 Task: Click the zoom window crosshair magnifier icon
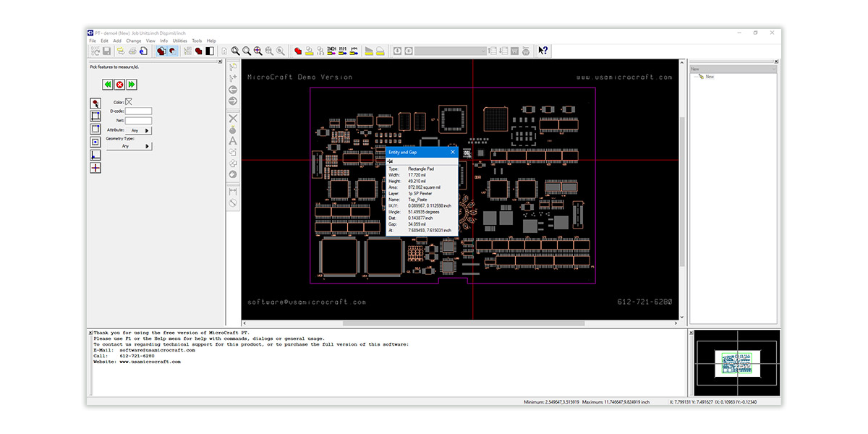pyautogui.click(x=258, y=51)
